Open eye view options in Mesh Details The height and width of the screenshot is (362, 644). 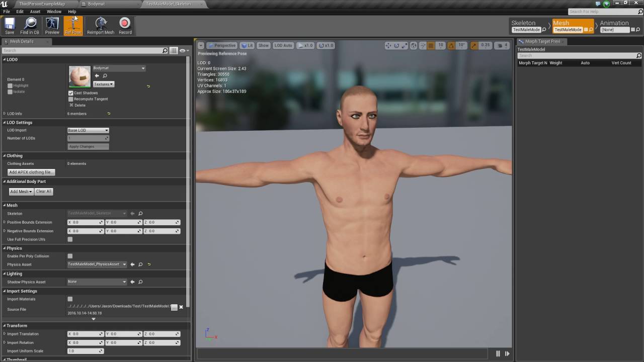click(x=184, y=50)
